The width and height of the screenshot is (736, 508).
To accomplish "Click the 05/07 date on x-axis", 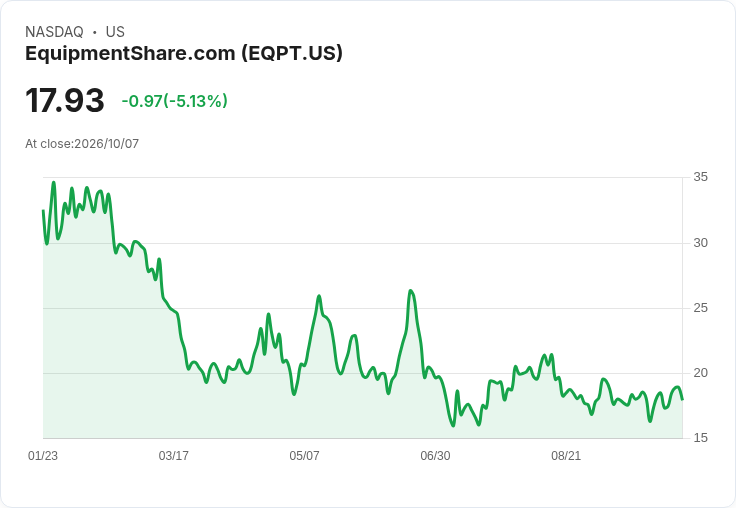I will pyautogui.click(x=304, y=455).
